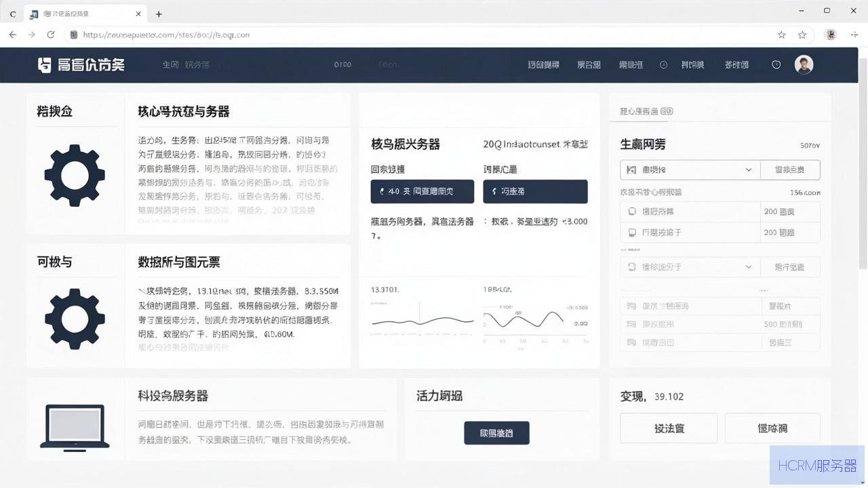Screen dimensions: 868x488
Task: Click the dark button right of the '4.0' button
Action: pos(535,192)
